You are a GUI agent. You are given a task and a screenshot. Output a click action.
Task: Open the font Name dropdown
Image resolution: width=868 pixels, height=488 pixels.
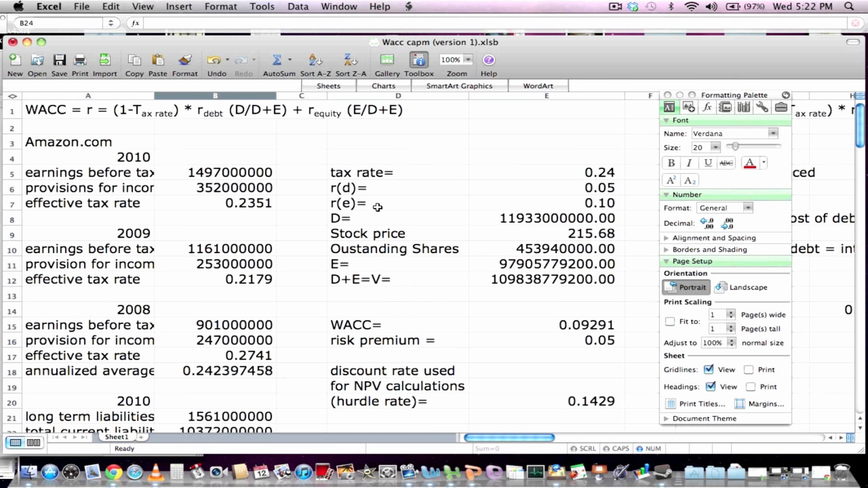[x=774, y=133]
